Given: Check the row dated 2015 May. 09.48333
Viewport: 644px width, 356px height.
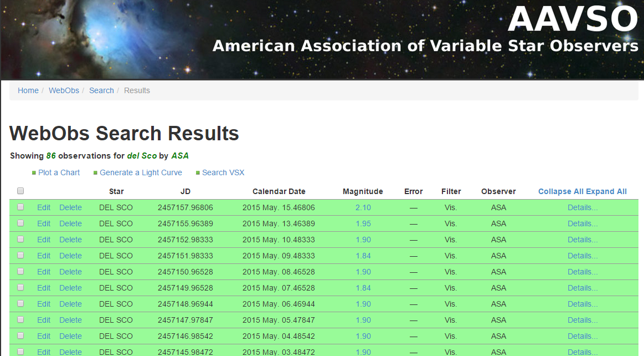Looking at the screenshot, I should click(20, 255).
